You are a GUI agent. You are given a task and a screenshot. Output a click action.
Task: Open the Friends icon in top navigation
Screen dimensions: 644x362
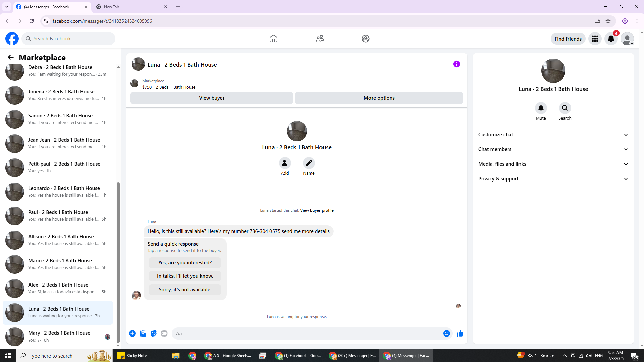320,39
